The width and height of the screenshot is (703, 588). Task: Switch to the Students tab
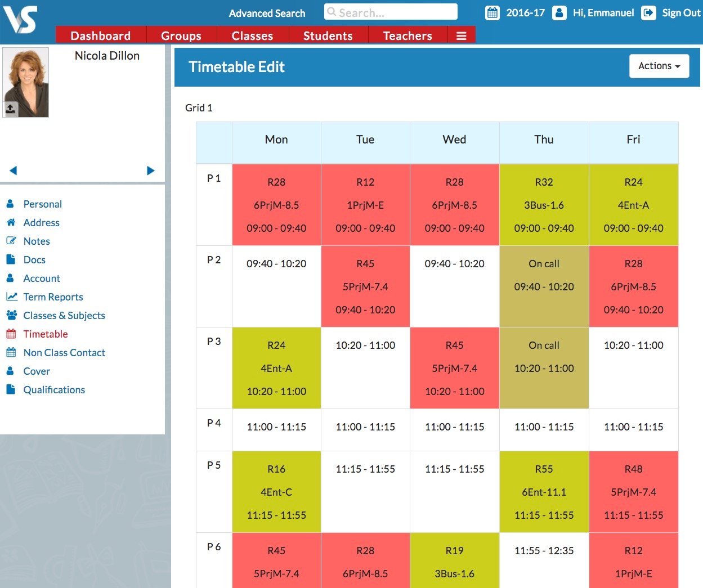point(328,35)
